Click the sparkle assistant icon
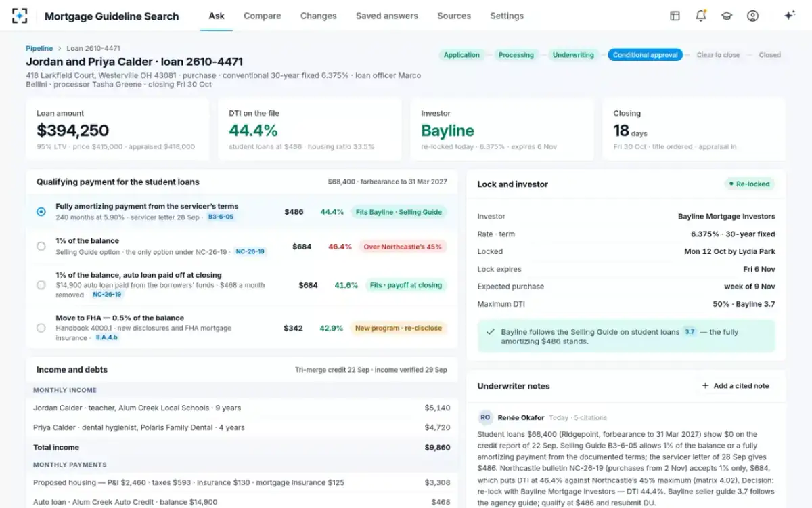This screenshot has width=812, height=508. pos(789,16)
